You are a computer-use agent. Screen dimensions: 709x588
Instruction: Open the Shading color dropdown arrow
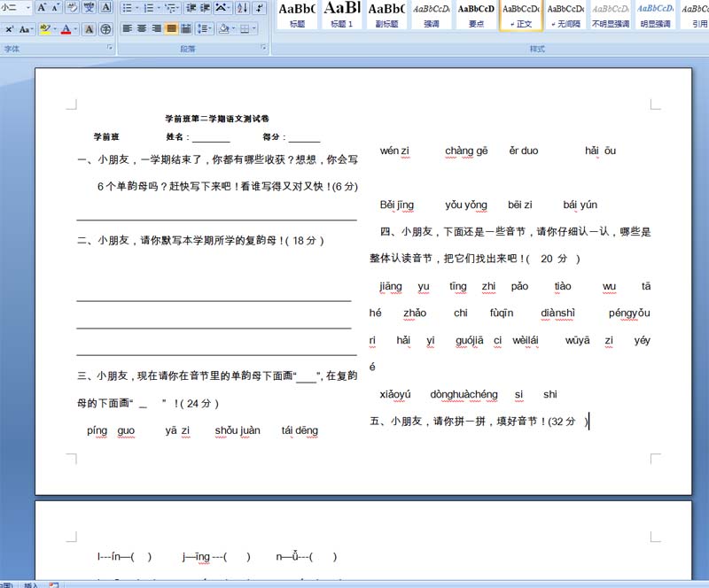coord(233,29)
